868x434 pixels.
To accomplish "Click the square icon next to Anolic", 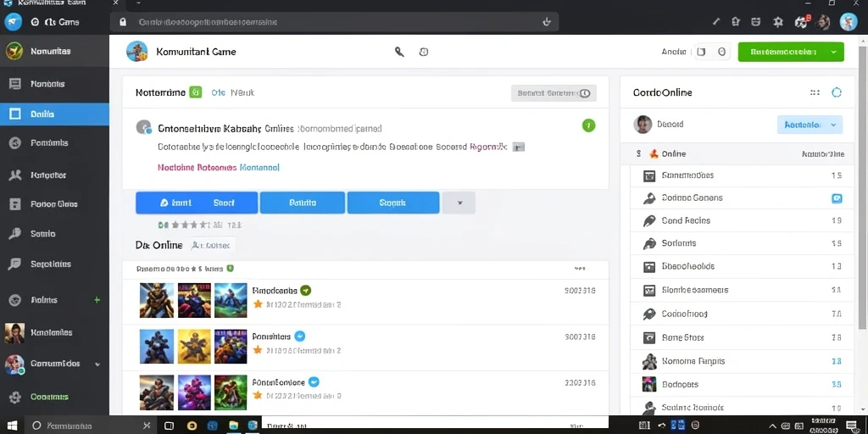I will pyautogui.click(x=701, y=52).
